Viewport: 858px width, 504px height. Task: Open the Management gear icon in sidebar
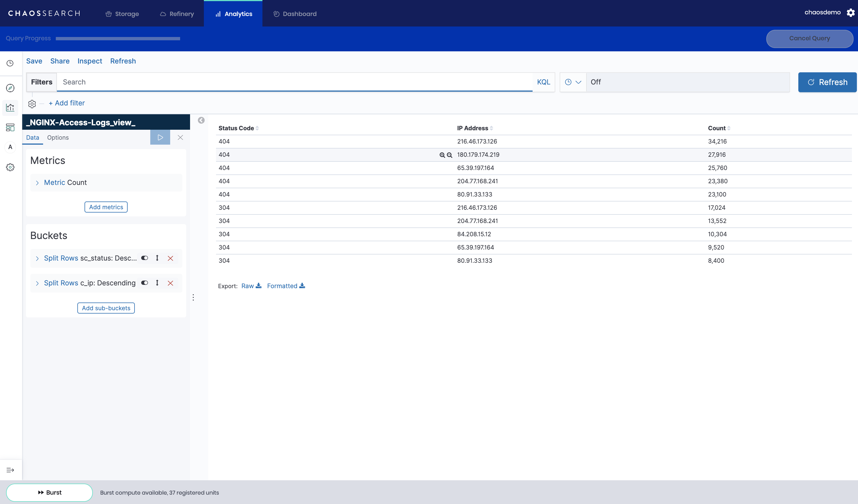point(10,167)
